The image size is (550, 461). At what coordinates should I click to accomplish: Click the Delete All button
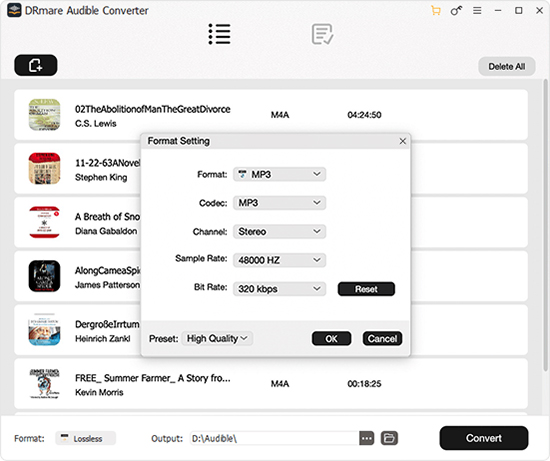coord(507,66)
